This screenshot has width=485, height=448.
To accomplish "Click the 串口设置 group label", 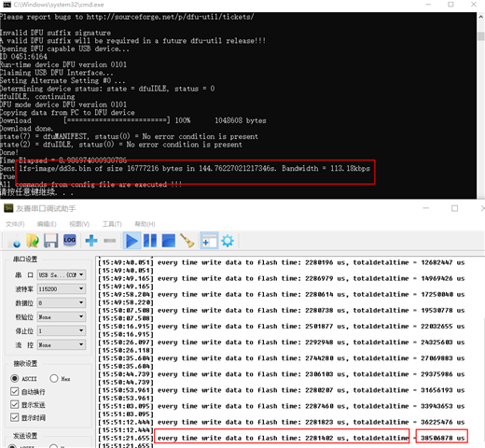I will coord(25,259).
